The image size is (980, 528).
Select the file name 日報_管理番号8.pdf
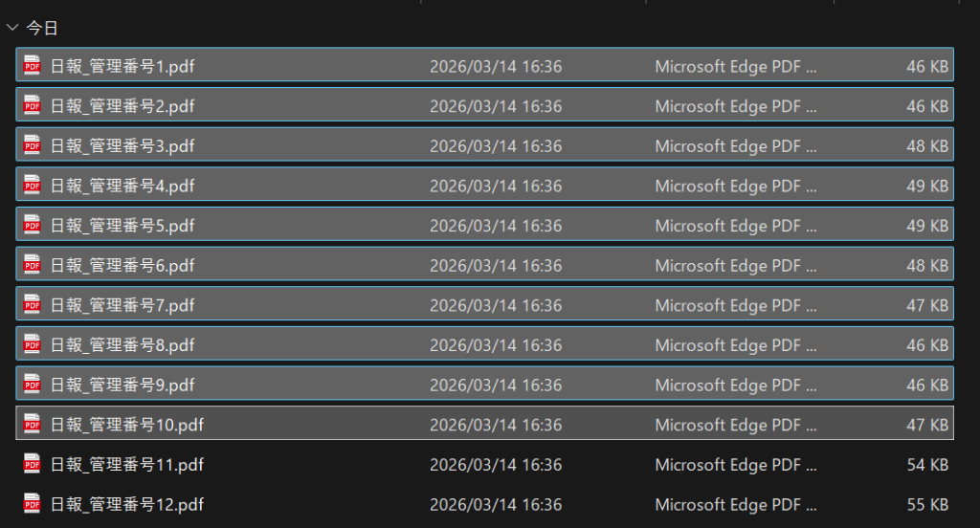(x=122, y=344)
